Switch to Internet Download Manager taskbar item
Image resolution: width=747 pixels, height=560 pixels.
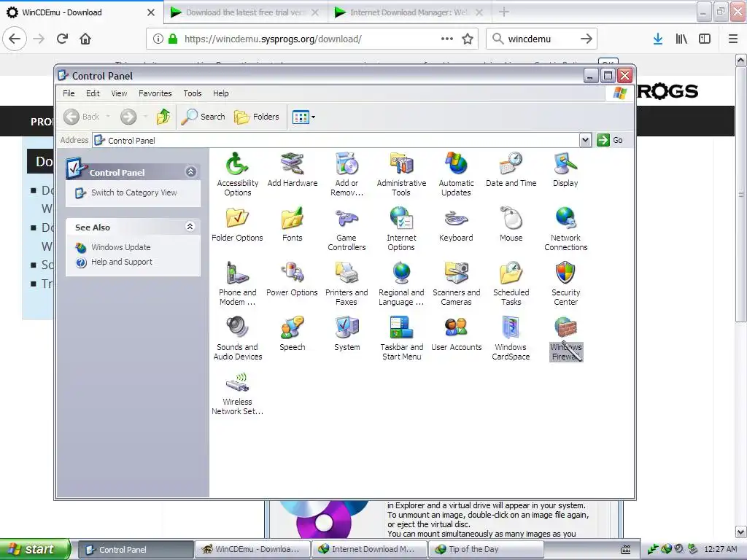click(369, 549)
